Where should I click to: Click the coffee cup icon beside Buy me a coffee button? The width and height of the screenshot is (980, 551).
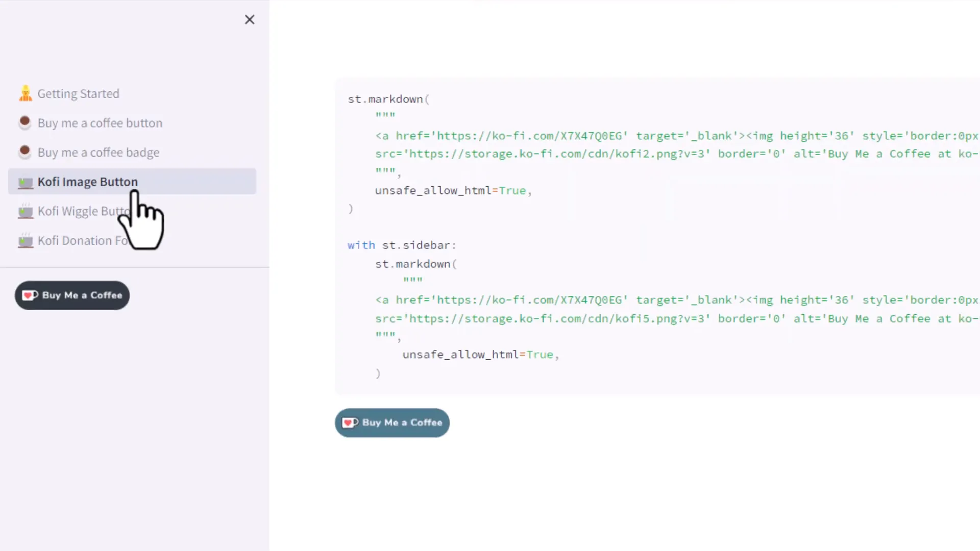(24, 123)
